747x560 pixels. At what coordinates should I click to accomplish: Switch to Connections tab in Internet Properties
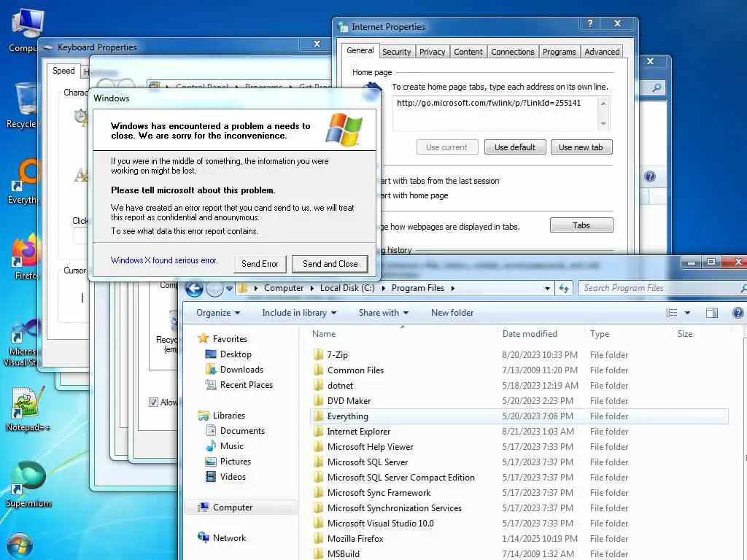coord(513,52)
